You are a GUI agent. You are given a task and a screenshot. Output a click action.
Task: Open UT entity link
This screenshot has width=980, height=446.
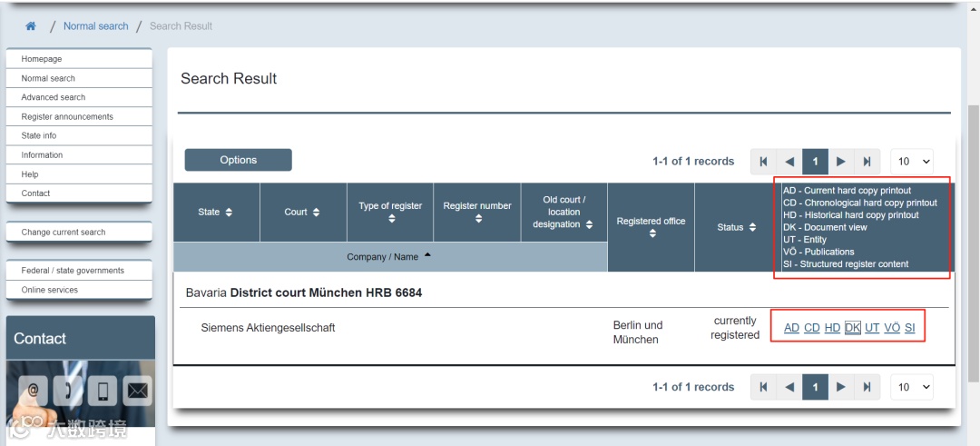[x=872, y=328]
